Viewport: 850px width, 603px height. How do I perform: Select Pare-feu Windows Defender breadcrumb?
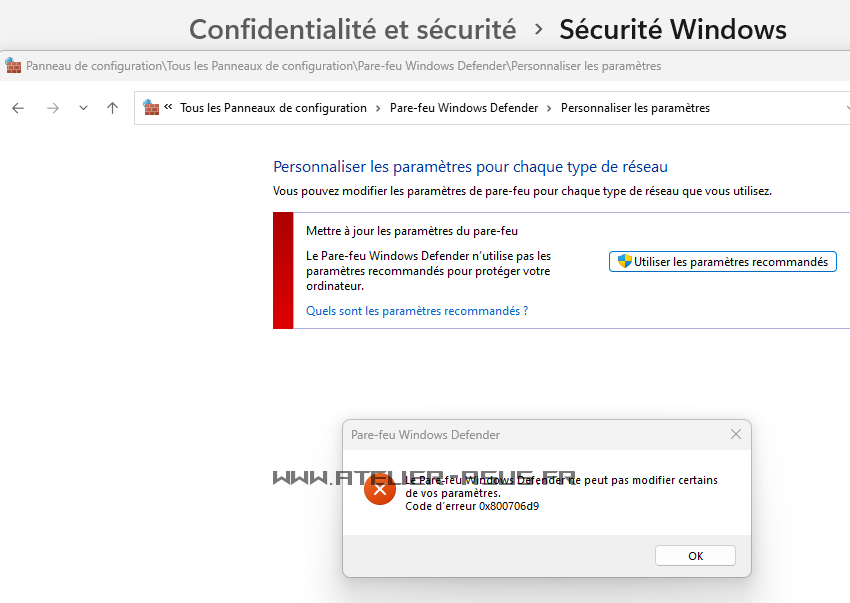pyautogui.click(x=464, y=108)
